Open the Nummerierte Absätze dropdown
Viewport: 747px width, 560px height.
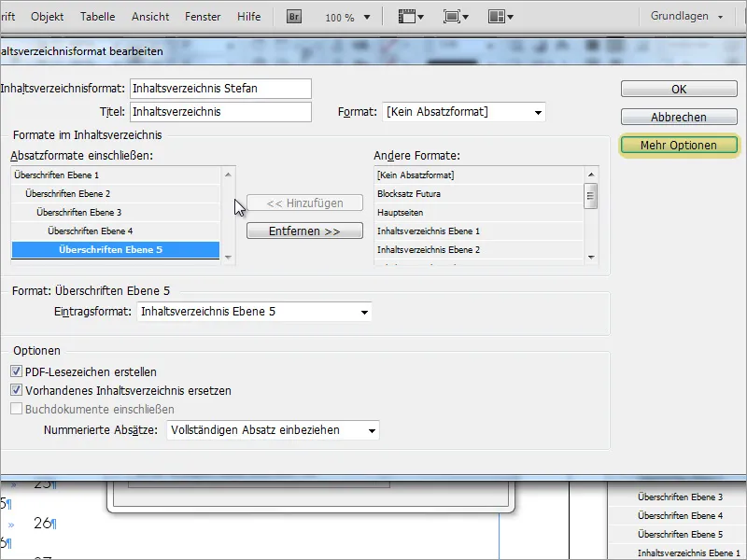[273, 430]
